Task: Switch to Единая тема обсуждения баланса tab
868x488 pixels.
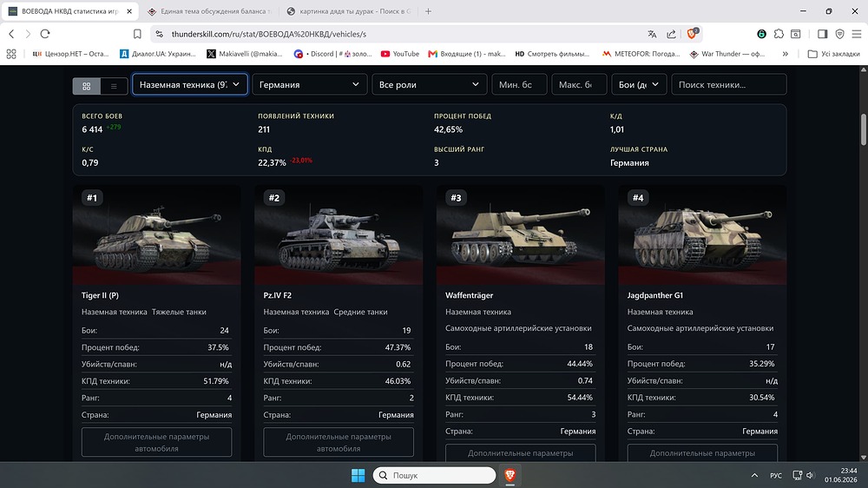Action: pyautogui.click(x=210, y=11)
